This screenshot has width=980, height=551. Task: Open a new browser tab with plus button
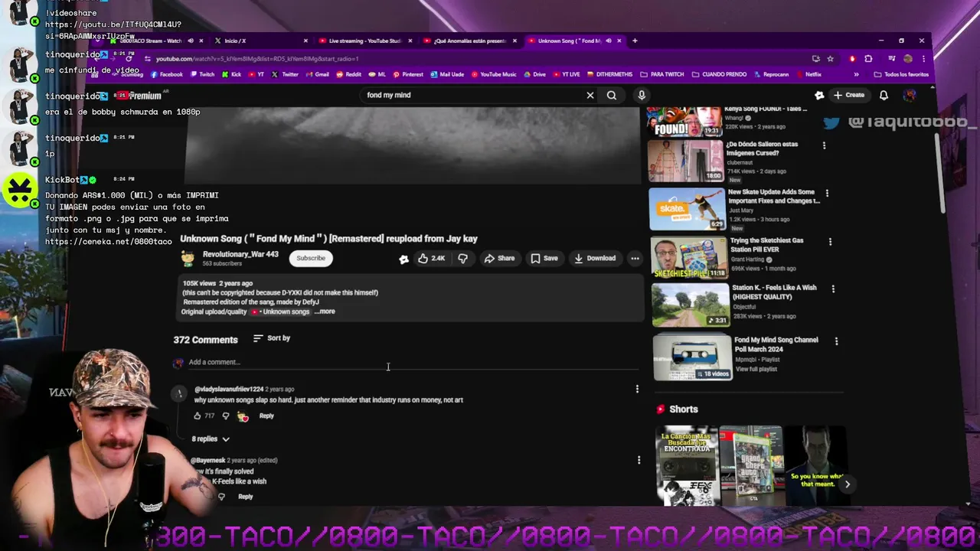634,41
